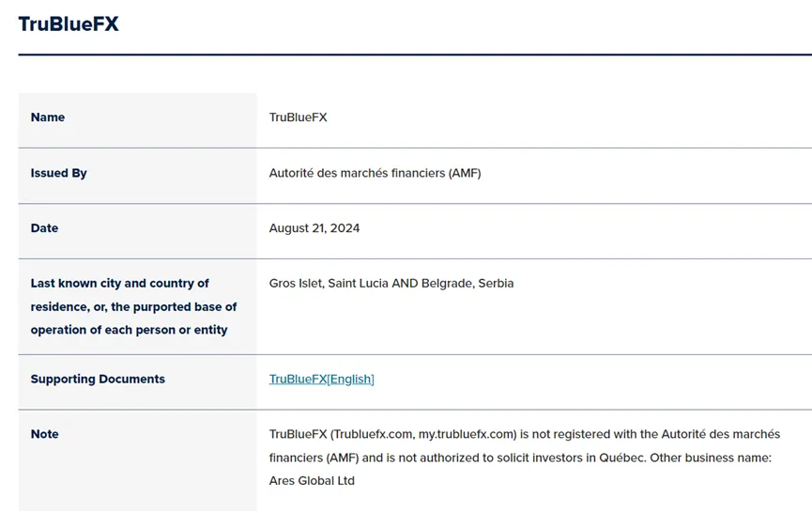This screenshot has height=513, width=812.
Task: Select the Date row label
Action: coord(44,228)
